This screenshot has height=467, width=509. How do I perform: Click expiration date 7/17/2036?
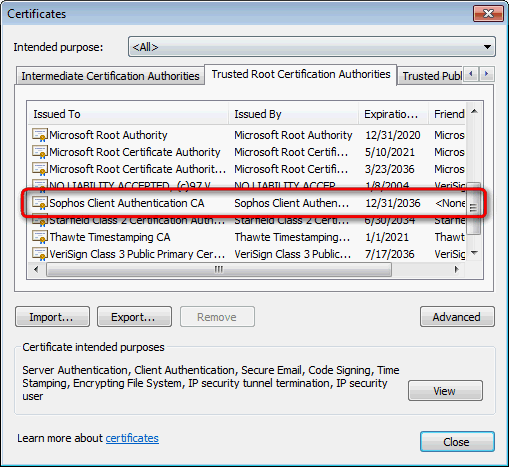tap(390, 254)
